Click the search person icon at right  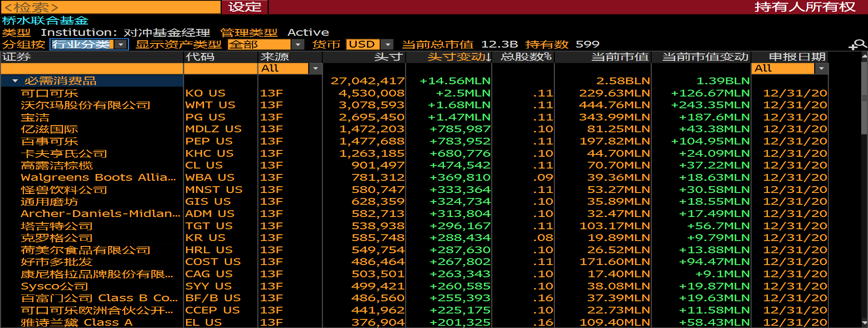(x=857, y=45)
